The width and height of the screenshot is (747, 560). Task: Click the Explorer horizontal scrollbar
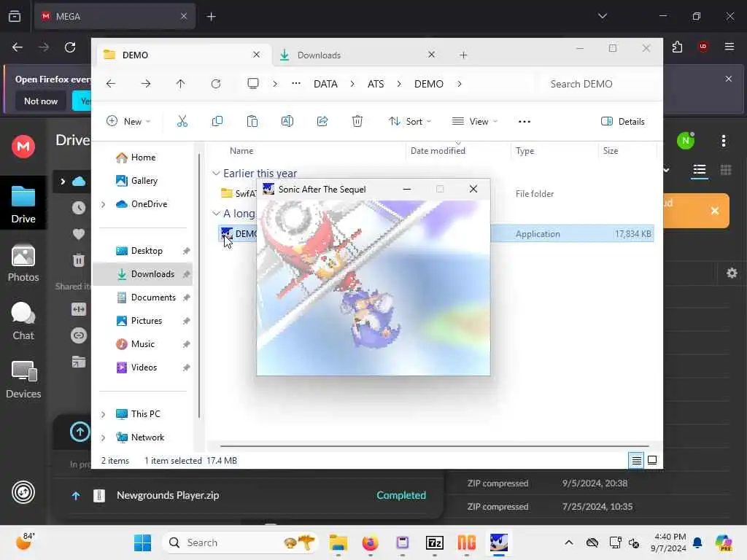(x=434, y=446)
